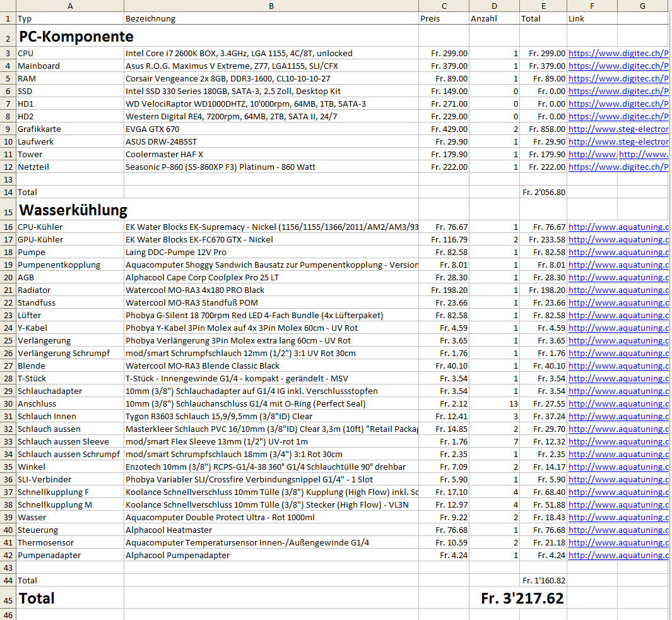Select column B header

click(x=271, y=6)
